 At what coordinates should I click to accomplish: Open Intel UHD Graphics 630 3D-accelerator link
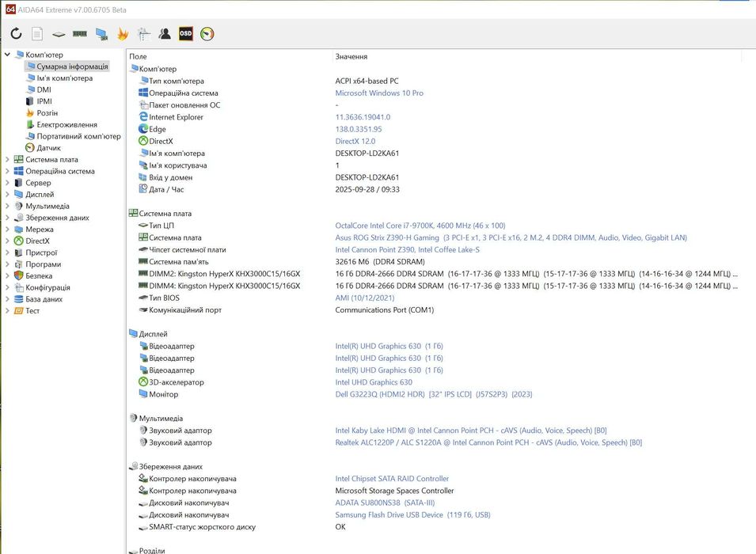pos(374,382)
